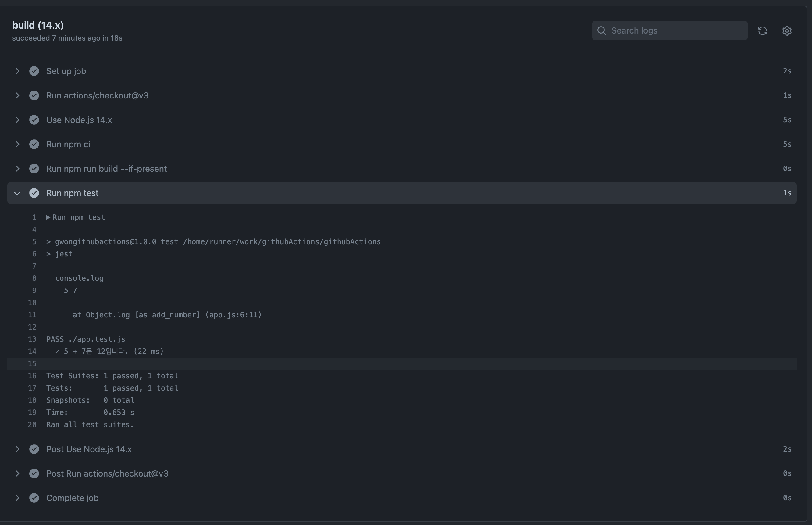Image resolution: width=812 pixels, height=525 pixels.
Task: Click the '> jest' log line text
Action: [x=59, y=254]
